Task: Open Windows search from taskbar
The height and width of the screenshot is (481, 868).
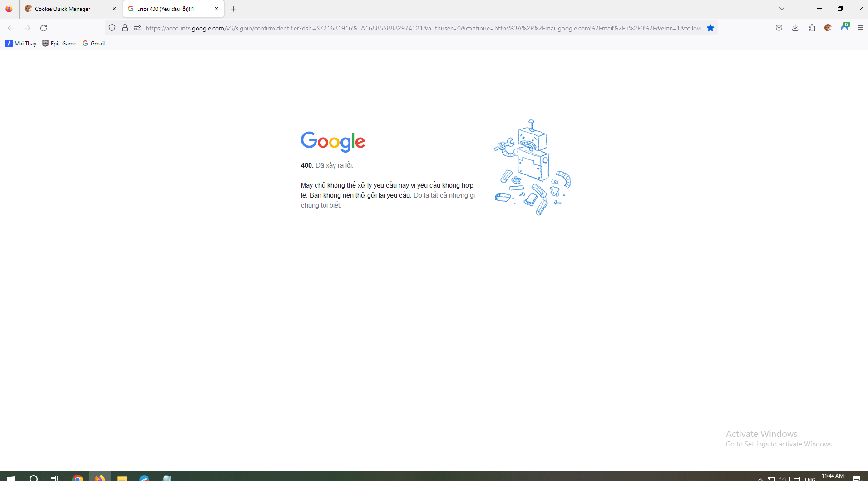Action: pos(33,477)
